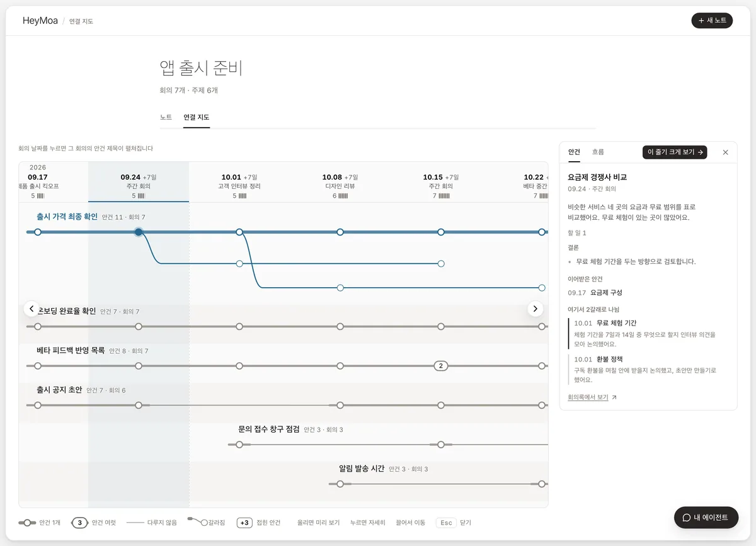Screen dimensions: 756x546
Task: Click the 10.01 node on 출시 가격 main line
Action: tap(239, 232)
